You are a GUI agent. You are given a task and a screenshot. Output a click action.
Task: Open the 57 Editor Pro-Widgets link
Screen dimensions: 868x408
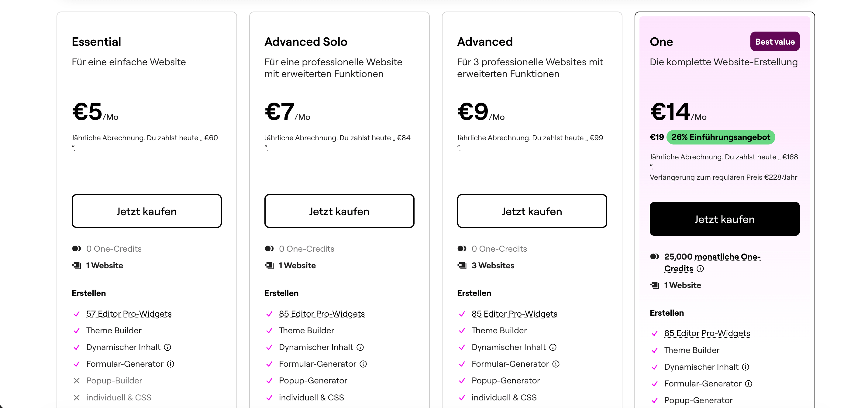[129, 314]
